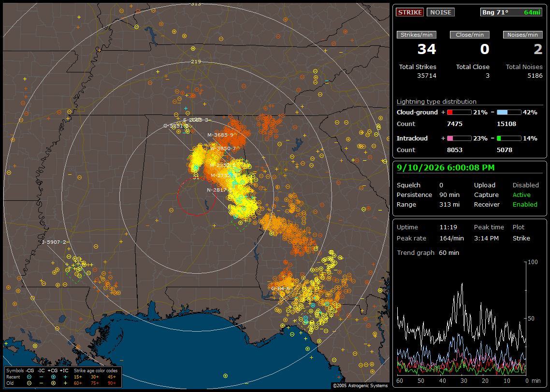The width and height of the screenshot is (550, 392).
Task: Click storm cell label M-3685-9
Action: pyautogui.click(x=220, y=135)
